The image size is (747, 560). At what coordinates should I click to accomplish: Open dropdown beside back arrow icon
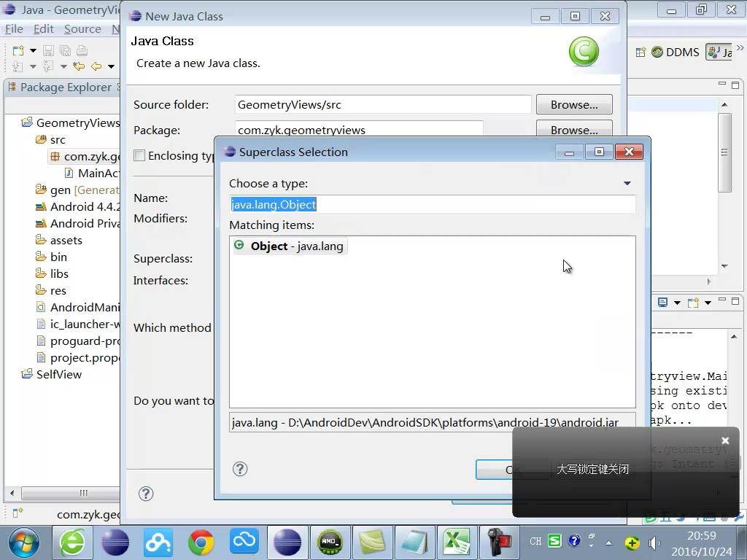click(111, 66)
